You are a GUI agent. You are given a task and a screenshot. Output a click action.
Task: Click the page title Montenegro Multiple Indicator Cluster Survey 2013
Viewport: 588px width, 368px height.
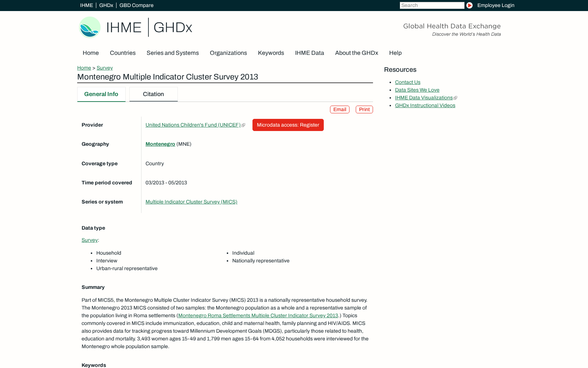pyautogui.click(x=168, y=77)
